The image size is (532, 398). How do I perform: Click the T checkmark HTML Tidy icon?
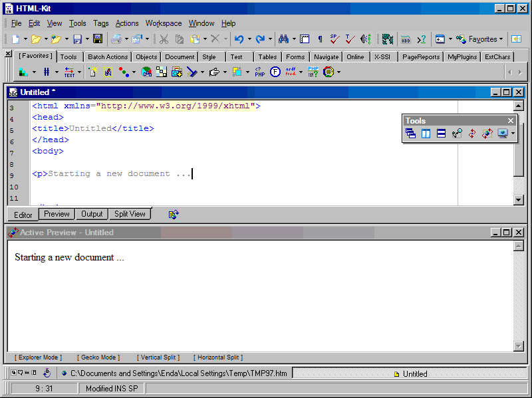pos(350,39)
